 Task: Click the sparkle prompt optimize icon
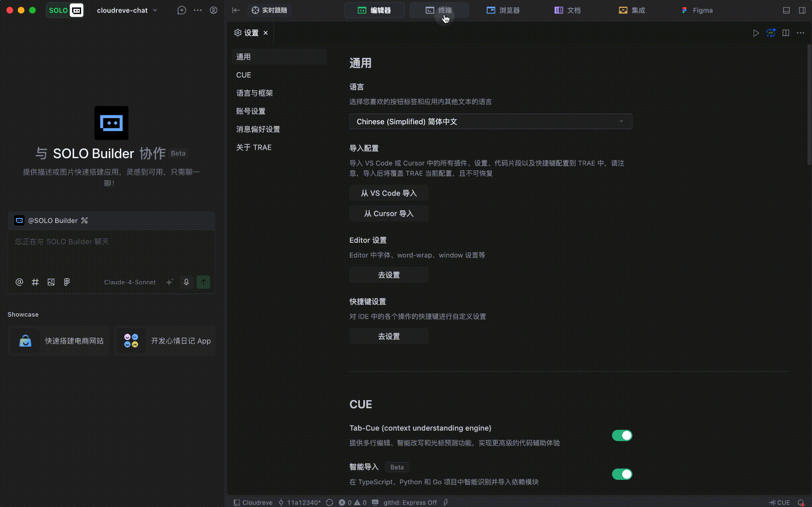(x=169, y=282)
